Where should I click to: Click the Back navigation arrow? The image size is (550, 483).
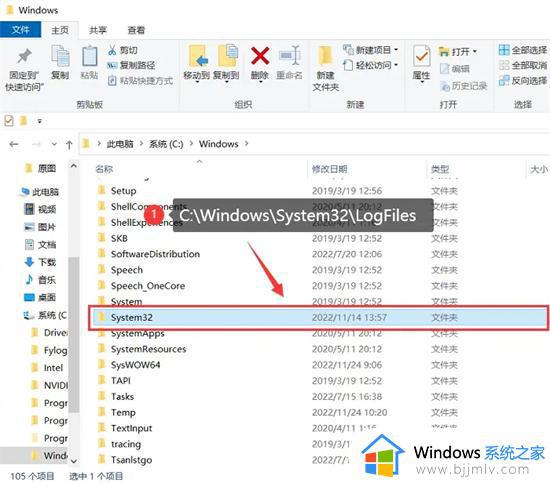(14, 144)
